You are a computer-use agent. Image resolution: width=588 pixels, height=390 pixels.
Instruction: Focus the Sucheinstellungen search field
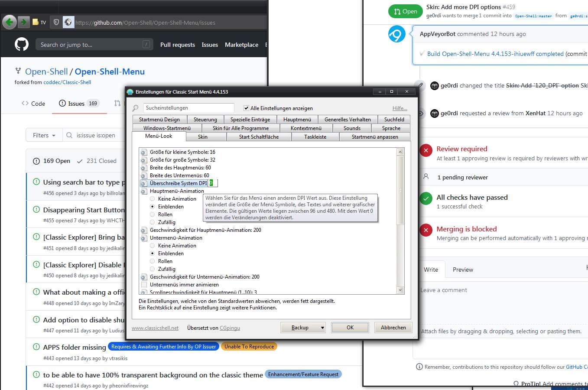(x=189, y=108)
